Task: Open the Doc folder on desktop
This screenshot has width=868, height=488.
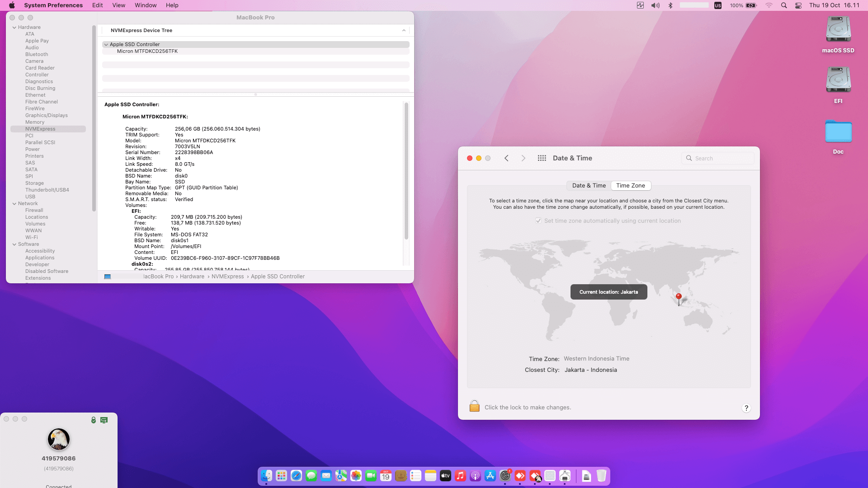Action: pyautogui.click(x=838, y=132)
